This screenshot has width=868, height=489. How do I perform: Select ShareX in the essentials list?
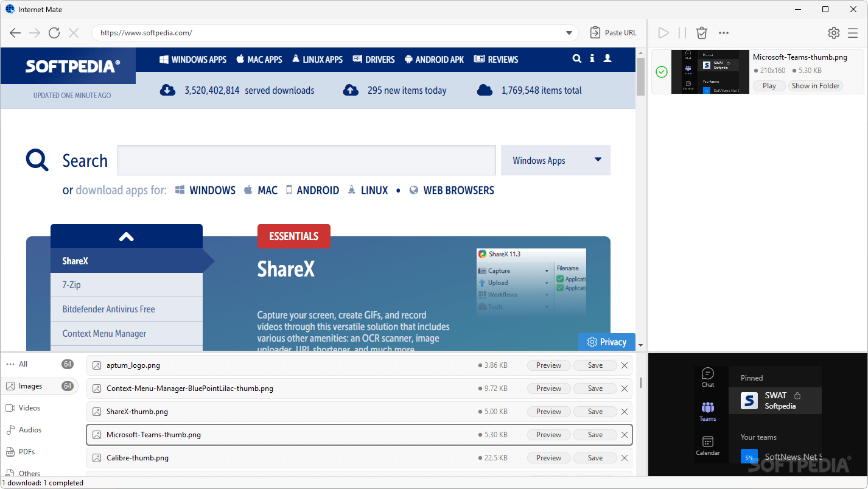coord(127,261)
